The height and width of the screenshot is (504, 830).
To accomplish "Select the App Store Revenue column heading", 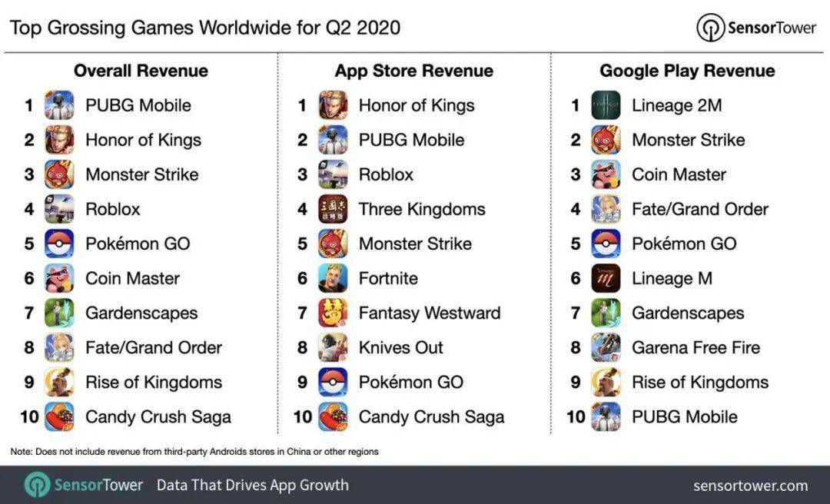I will click(x=413, y=71).
